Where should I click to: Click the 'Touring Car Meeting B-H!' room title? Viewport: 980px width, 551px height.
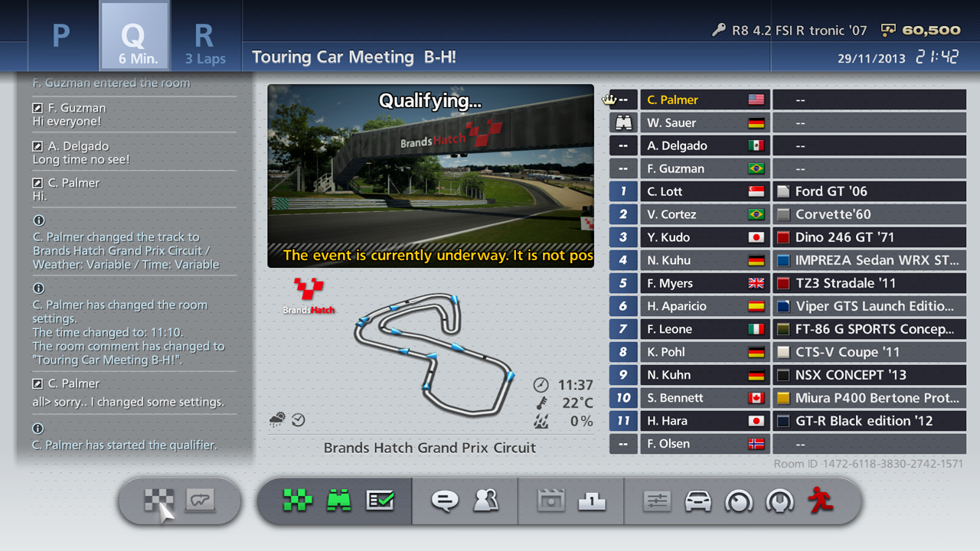[x=354, y=57]
